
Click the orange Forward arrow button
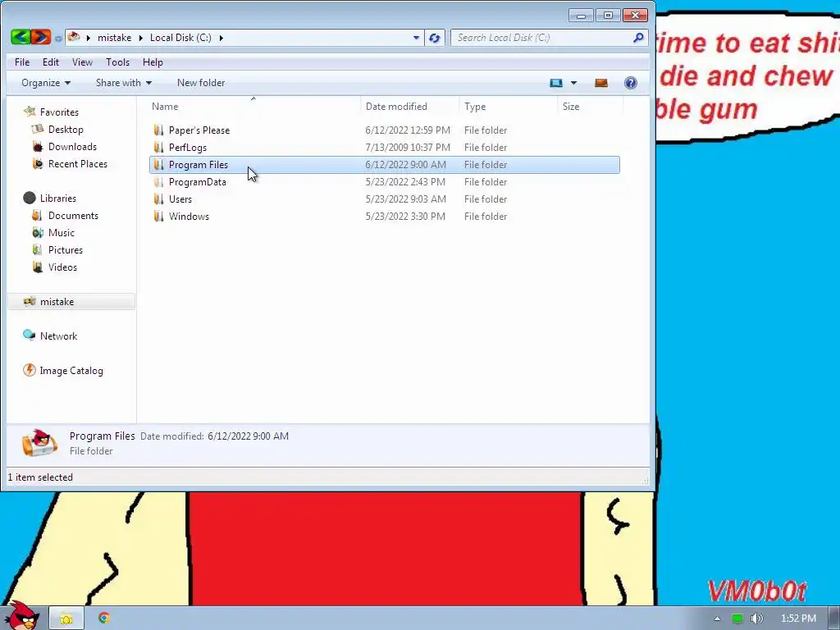41,37
